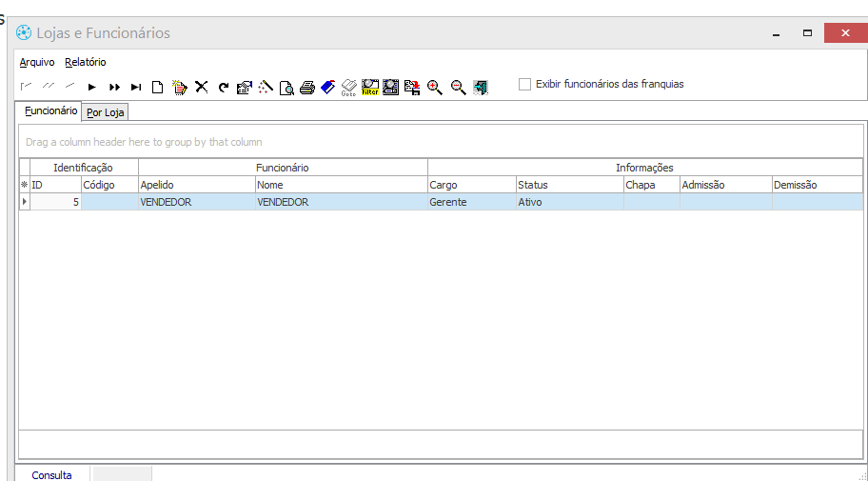This screenshot has height=481, width=868.
Task: Click the Filter icon in toolbar
Action: 370,88
